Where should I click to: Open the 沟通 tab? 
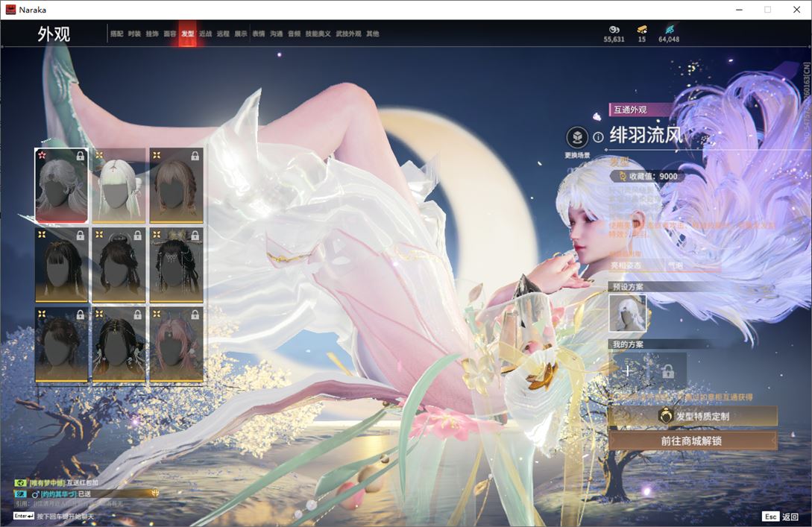[x=277, y=34]
